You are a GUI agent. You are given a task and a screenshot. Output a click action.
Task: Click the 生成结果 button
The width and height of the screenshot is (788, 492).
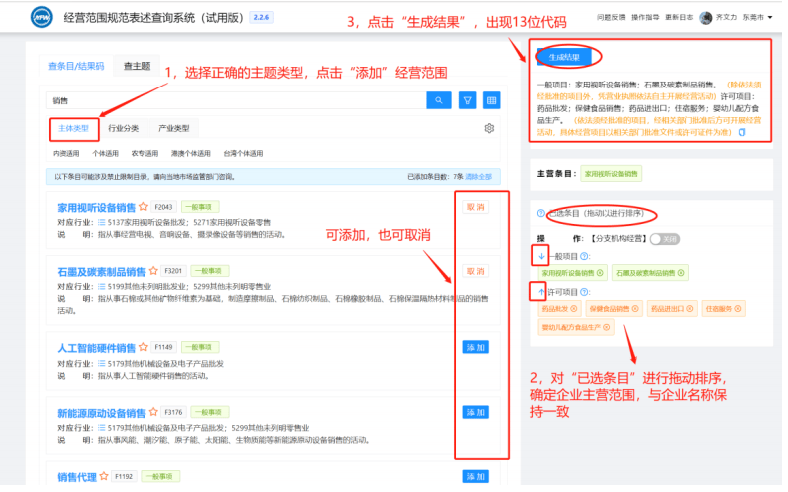tap(569, 57)
